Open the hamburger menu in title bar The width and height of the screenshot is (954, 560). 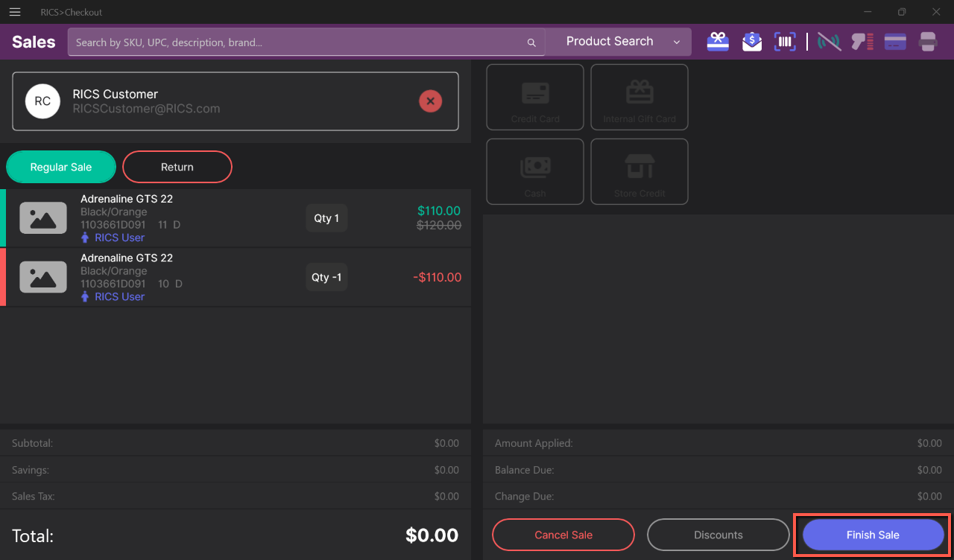pyautogui.click(x=15, y=12)
